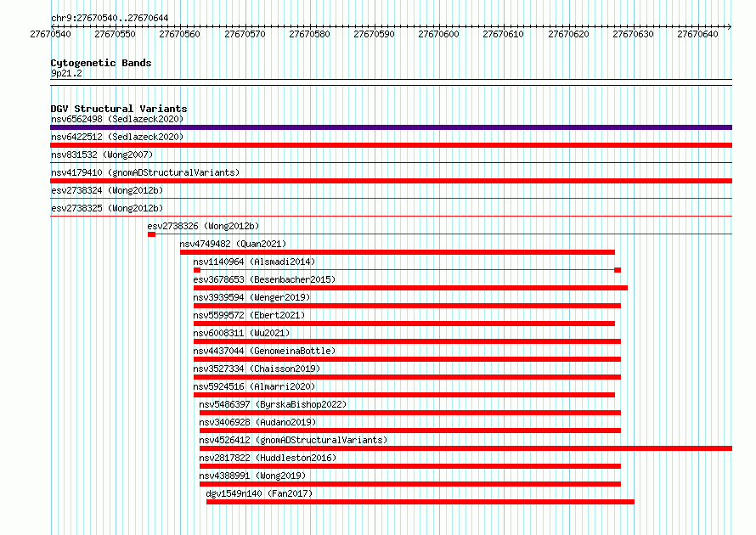Click the red nsv3939594 variant bar
The image size is (756, 535).
click(x=407, y=306)
